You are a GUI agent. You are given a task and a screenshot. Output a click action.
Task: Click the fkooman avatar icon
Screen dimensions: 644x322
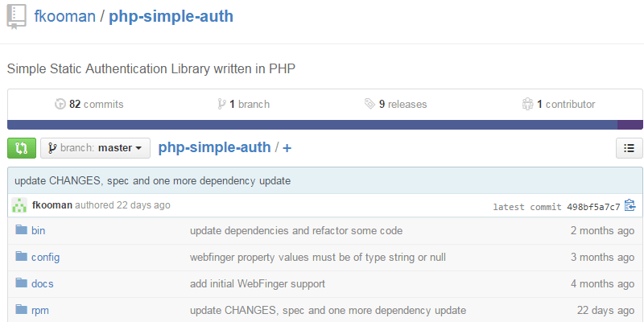pyautogui.click(x=20, y=205)
